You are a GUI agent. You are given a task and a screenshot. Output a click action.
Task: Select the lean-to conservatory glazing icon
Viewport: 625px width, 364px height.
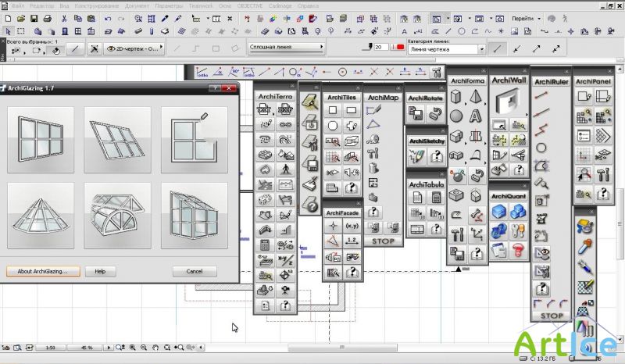tap(193, 216)
